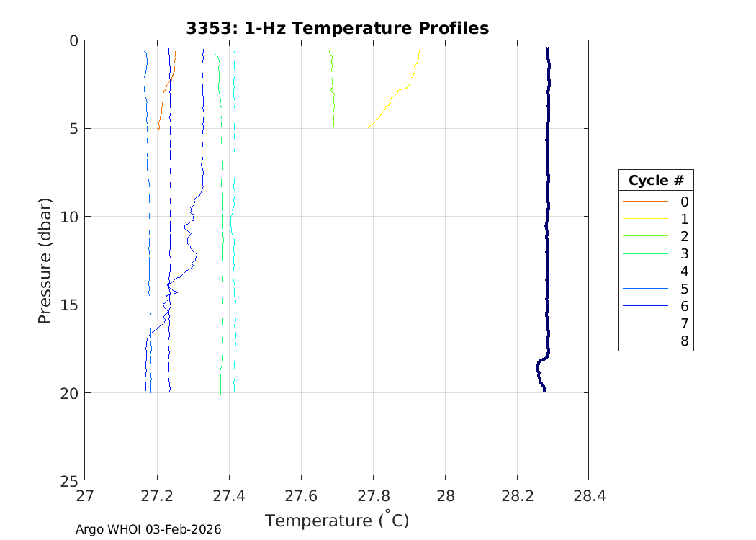Click the plot title '3353: 1-Hz Temperature Profiles'
Screen dimensions: 756x540
336,28
